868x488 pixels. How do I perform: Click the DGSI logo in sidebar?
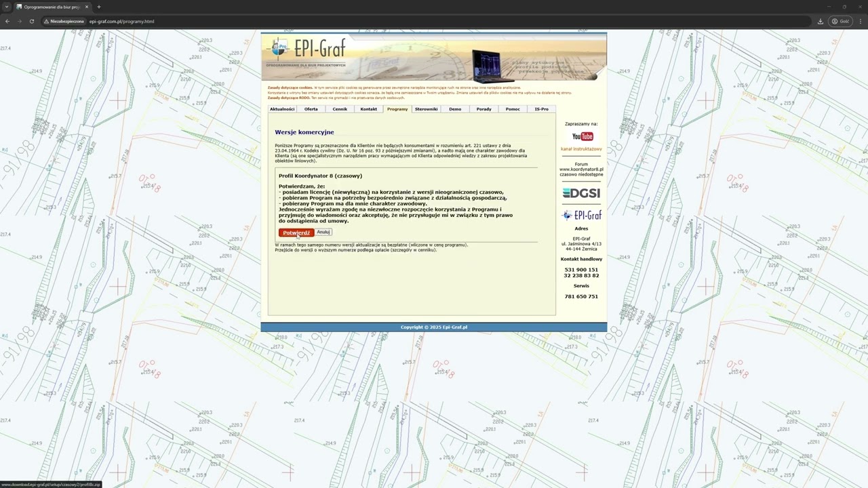(x=581, y=193)
